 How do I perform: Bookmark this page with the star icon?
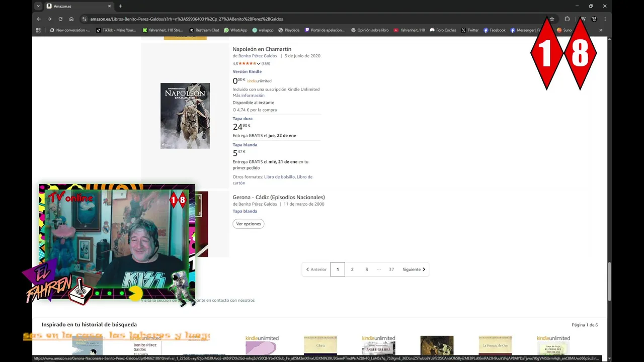[552, 19]
